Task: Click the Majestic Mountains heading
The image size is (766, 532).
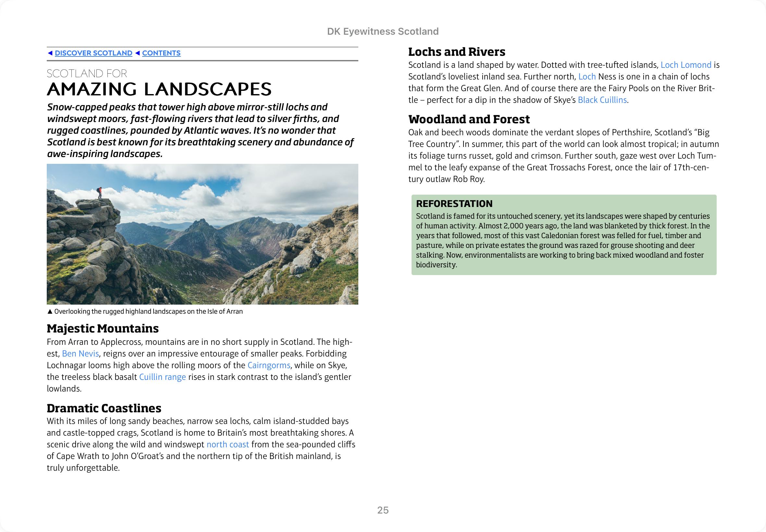Action: 103,329
